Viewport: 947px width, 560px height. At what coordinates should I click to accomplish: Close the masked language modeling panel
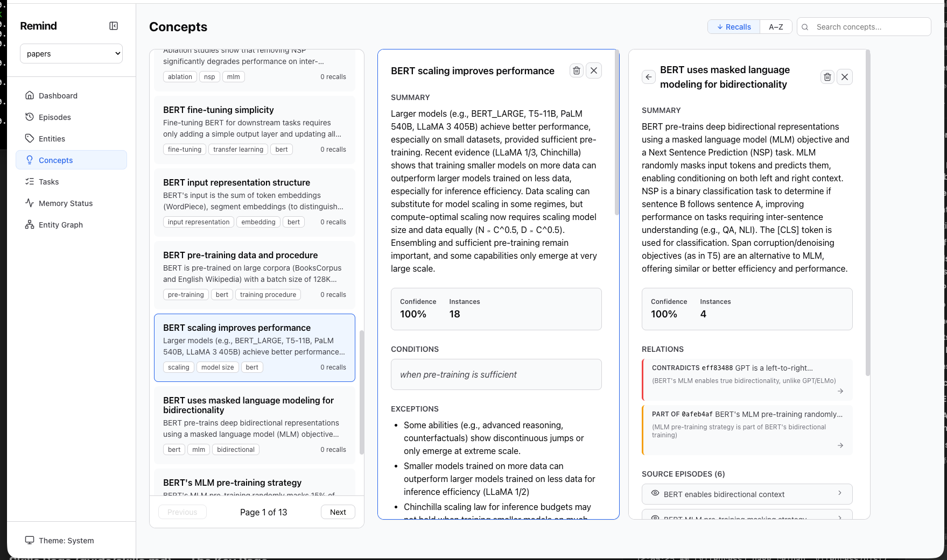(x=845, y=77)
